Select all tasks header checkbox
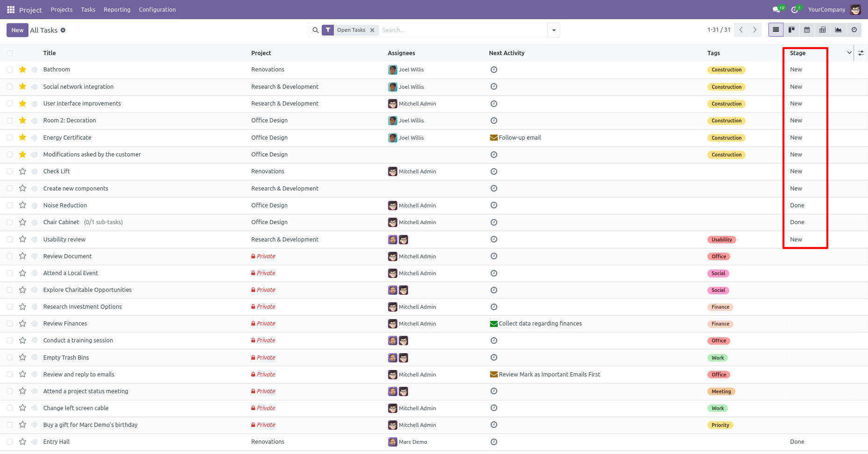Viewport: 868px width, 454px height. pos(10,53)
